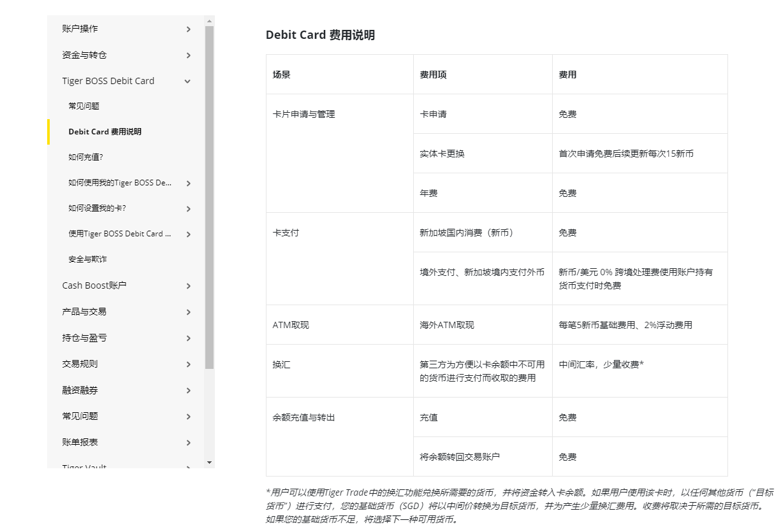Expand the 如何设置我的卡? chevron
781x532 pixels.
188,209
